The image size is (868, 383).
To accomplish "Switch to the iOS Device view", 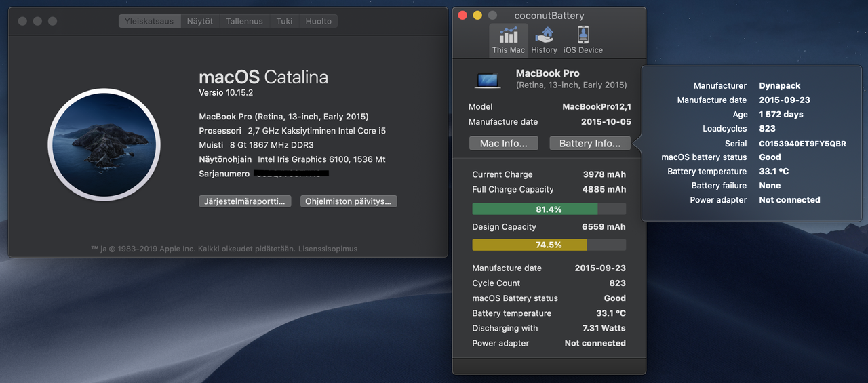I will coord(583,40).
